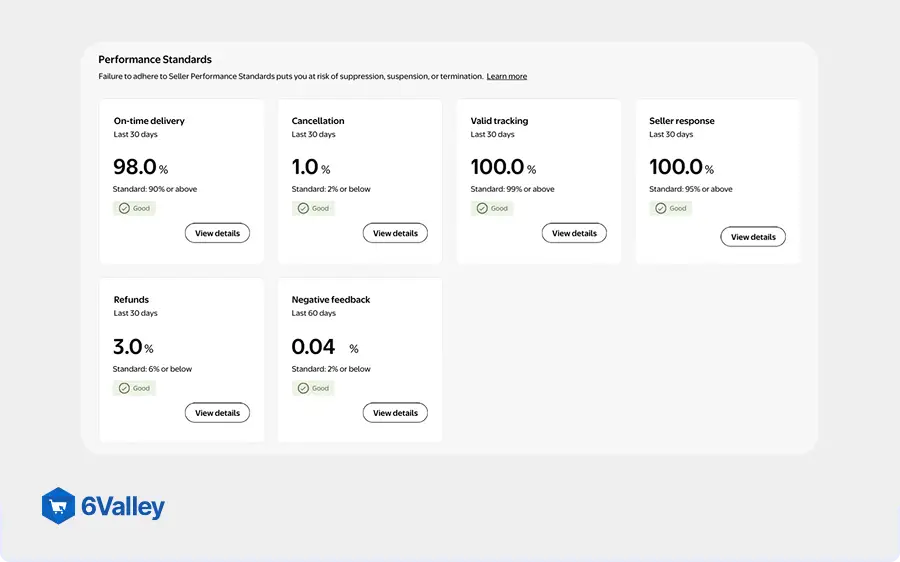
Task: Click the Performance Standards heading
Action: 155,59
